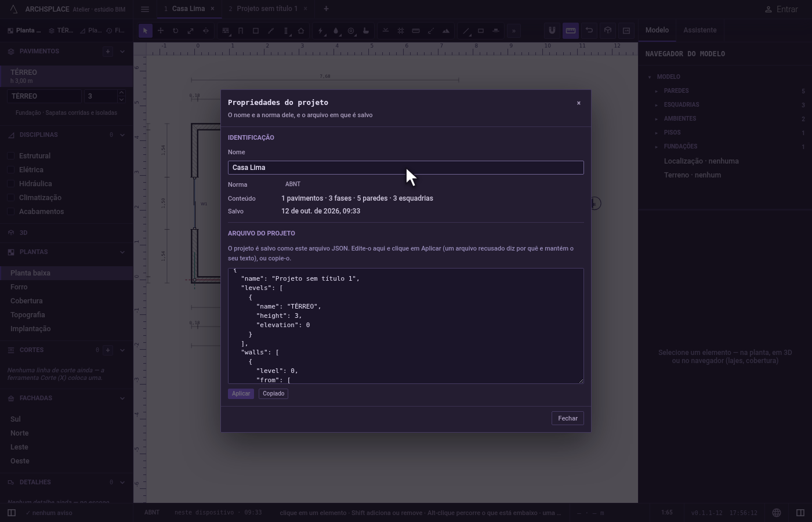Open the 3D cube view icon
Image resolution: width=812 pixels, height=522 pixels.
608,31
